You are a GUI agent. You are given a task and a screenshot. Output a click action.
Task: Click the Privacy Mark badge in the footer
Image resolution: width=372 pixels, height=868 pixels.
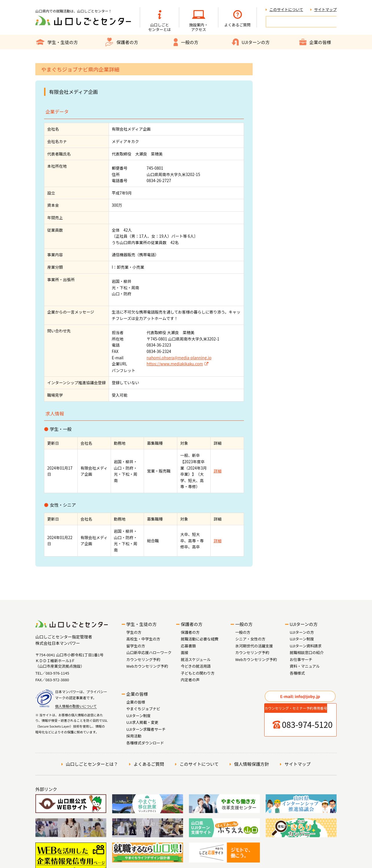pyautogui.click(x=45, y=699)
